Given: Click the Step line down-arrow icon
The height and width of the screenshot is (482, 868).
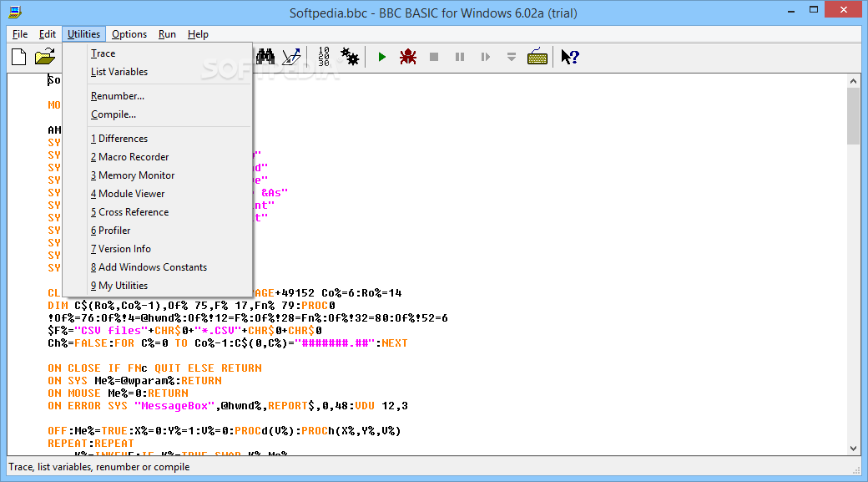Looking at the screenshot, I should point(512,57).
